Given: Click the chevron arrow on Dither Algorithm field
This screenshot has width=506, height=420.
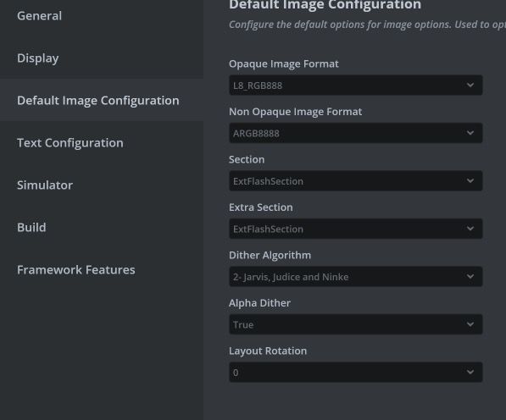Looking at the screenshot, I should pyautogui.click(x=470, y=277).
